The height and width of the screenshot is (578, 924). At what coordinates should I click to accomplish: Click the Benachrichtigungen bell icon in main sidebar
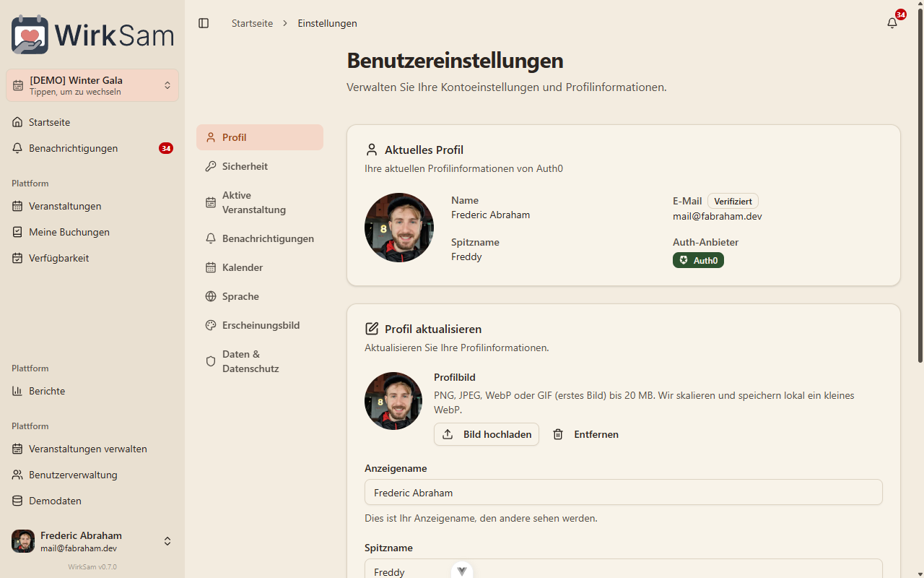17,148
